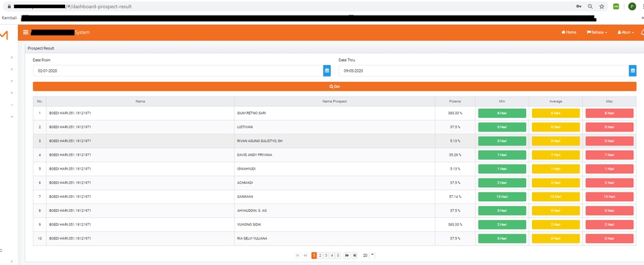644x265 pixels.
Task: Click the Min column header
Action: click(x=502, y=101)
